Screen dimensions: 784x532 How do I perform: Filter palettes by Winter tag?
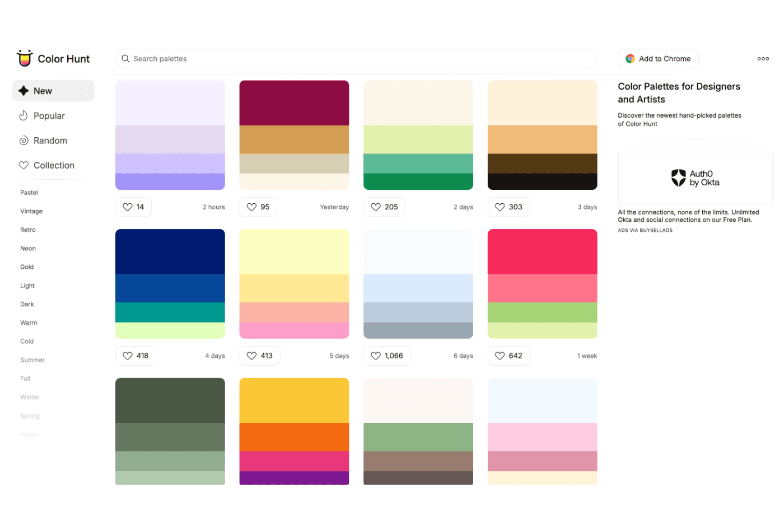coord(30,397)
